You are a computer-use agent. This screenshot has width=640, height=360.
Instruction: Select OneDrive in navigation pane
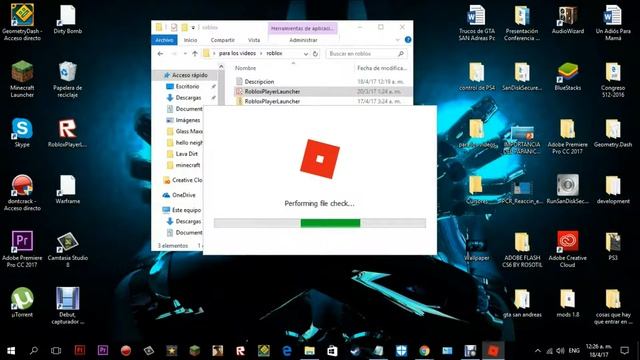pos(183,195)
